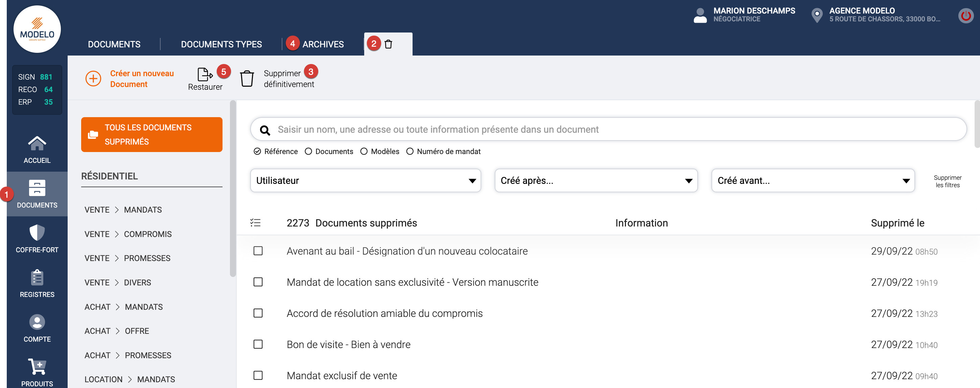Switch to the Archives tab

tap(323, 44)
